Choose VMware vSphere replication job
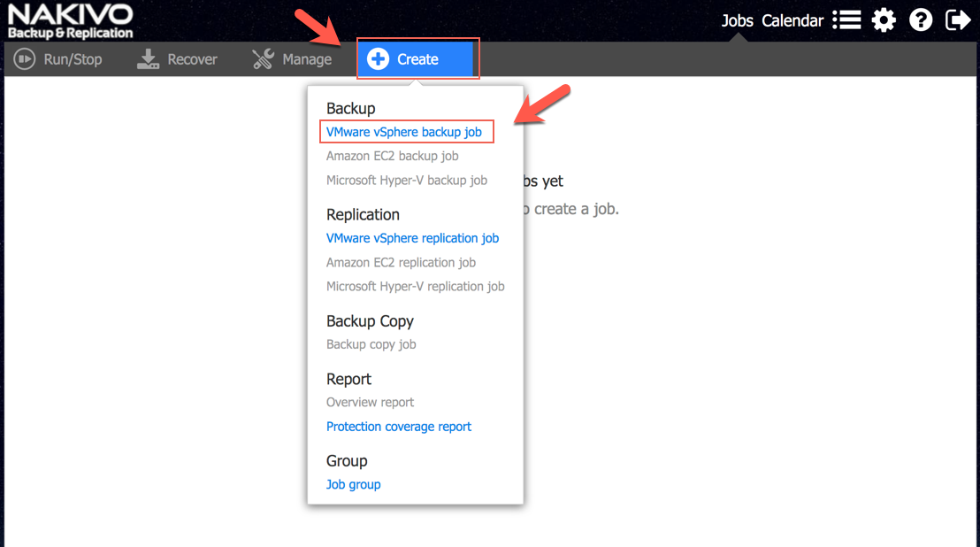The image size is (980, 547). (412, 238)
